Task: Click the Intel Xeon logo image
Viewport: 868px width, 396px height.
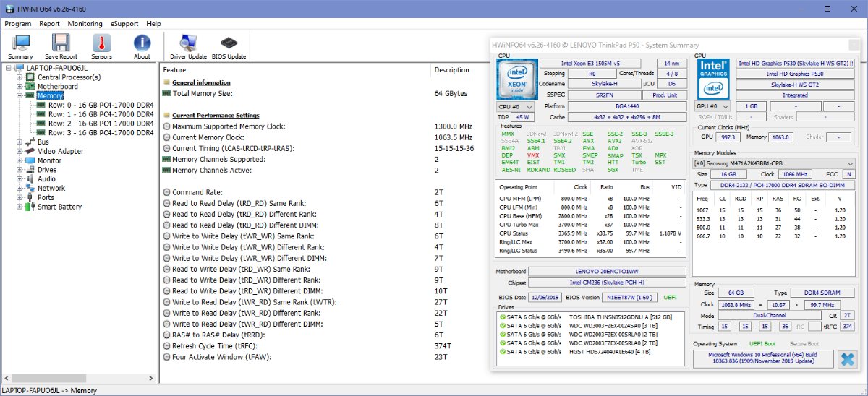Action: (516, 79)
